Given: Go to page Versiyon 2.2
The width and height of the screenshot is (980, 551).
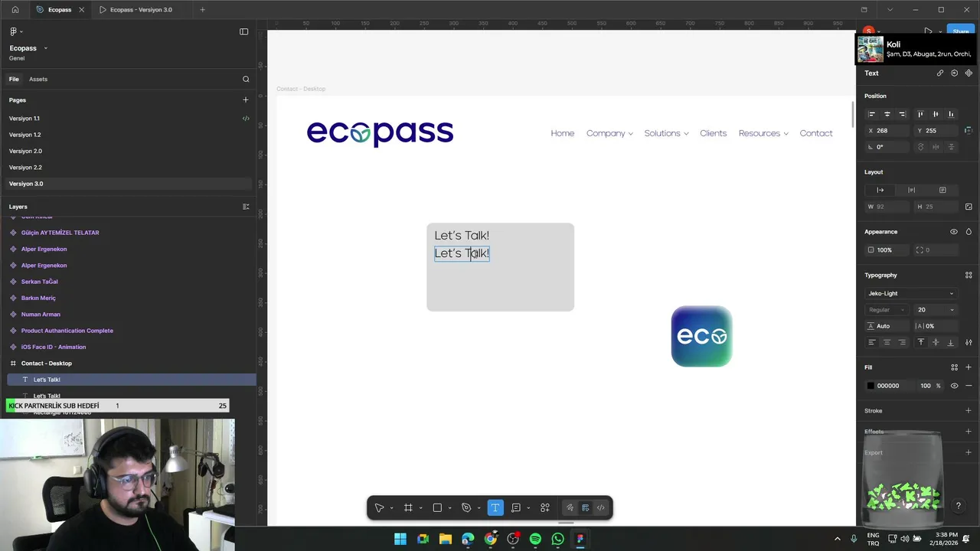Looking at the screenshot, I should click(x=25, y=168).
